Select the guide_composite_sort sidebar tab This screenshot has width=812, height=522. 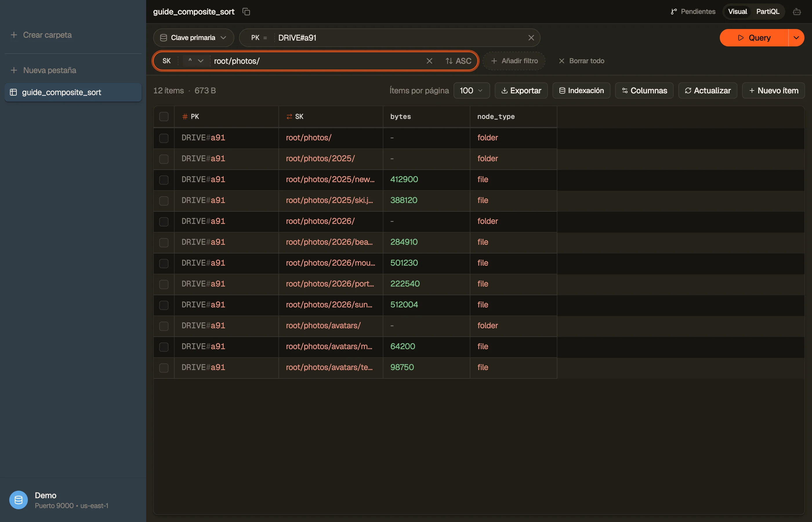pos(73,92)
